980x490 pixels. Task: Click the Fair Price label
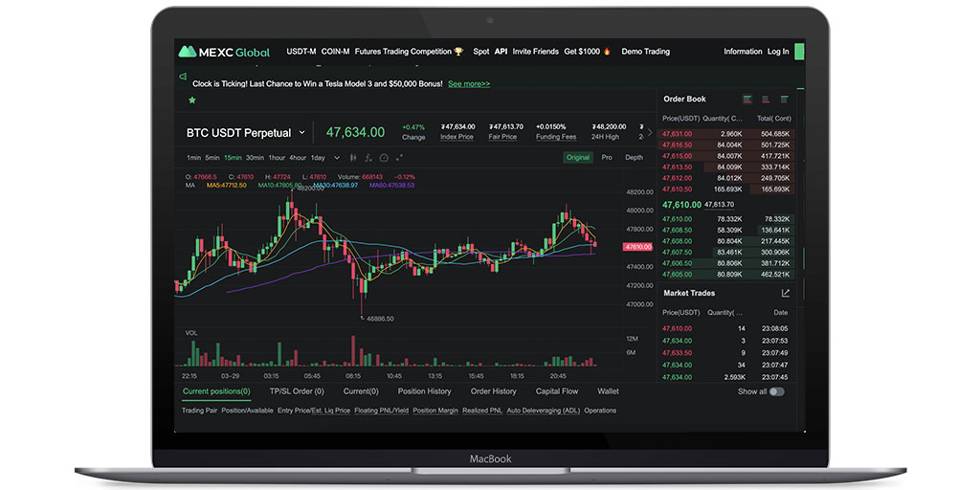(502, 137)
